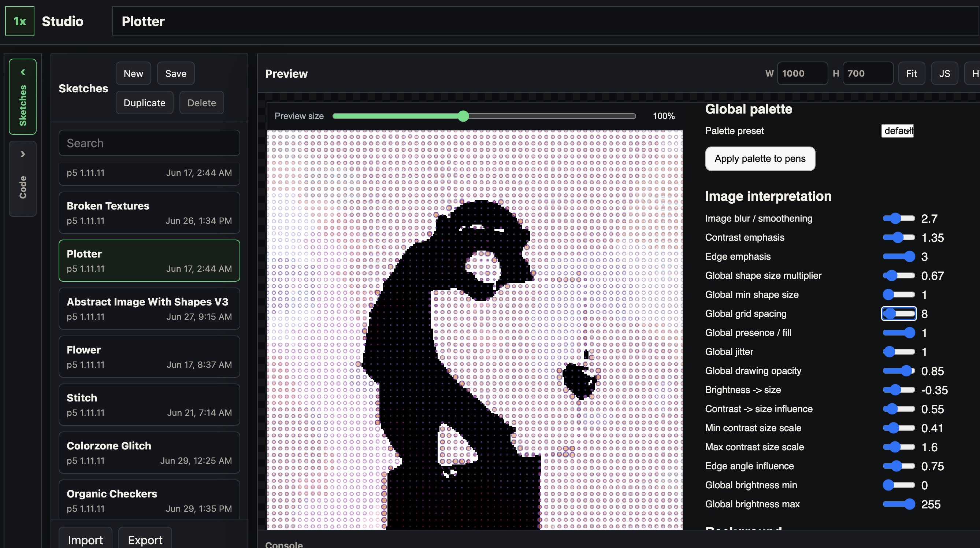The height and width of the screenshot is (548, 980).
Task: Adjust the Global jitter slider
Action: tap(899, 352)
